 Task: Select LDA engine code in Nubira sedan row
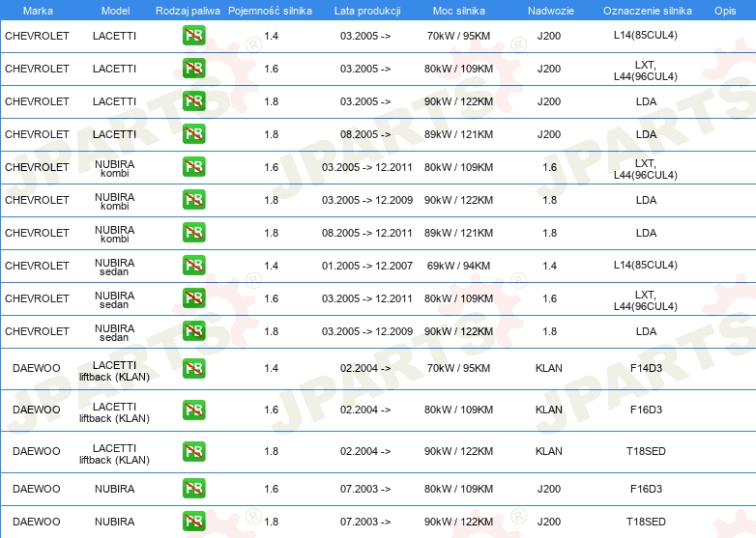[646, 331]
